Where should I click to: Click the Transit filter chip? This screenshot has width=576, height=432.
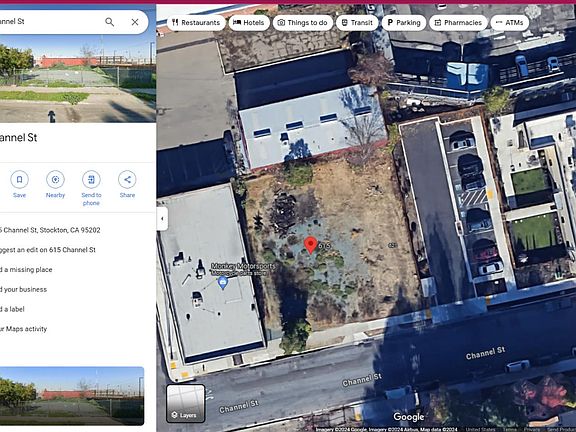[x=357, y=23]
